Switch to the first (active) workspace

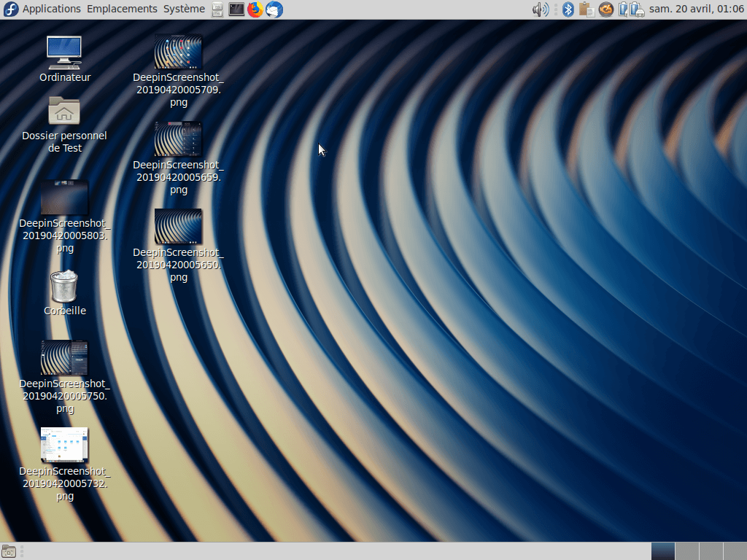662,551
